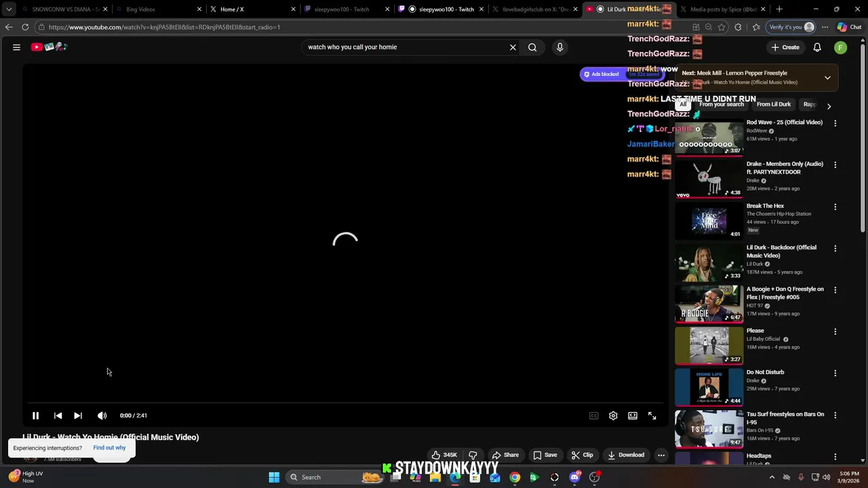Start voice search with microphone icon

tap(559, 47)
